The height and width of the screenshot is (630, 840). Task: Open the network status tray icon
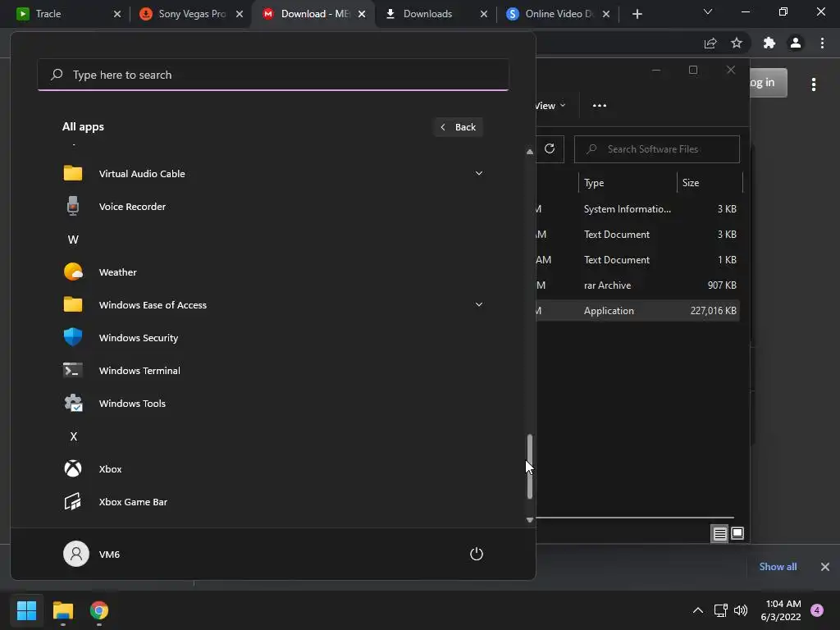point(720,610)
